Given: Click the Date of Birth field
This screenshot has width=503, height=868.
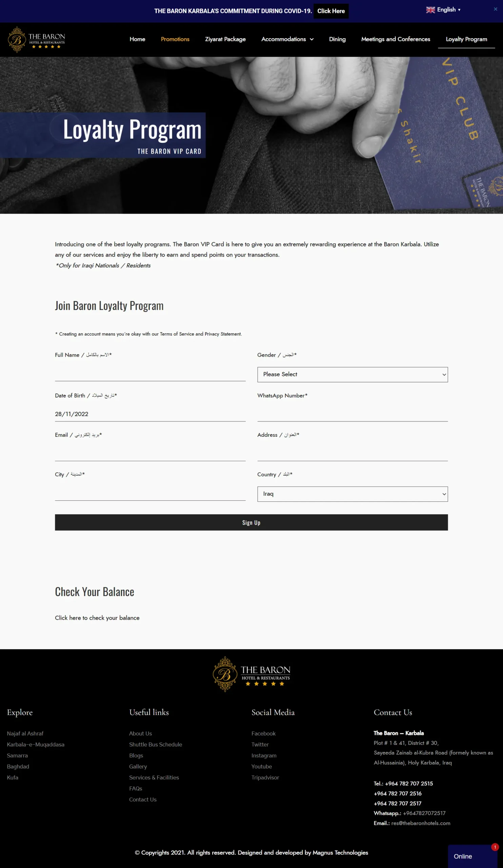Looking at the screenshot, I should point(150,414).
